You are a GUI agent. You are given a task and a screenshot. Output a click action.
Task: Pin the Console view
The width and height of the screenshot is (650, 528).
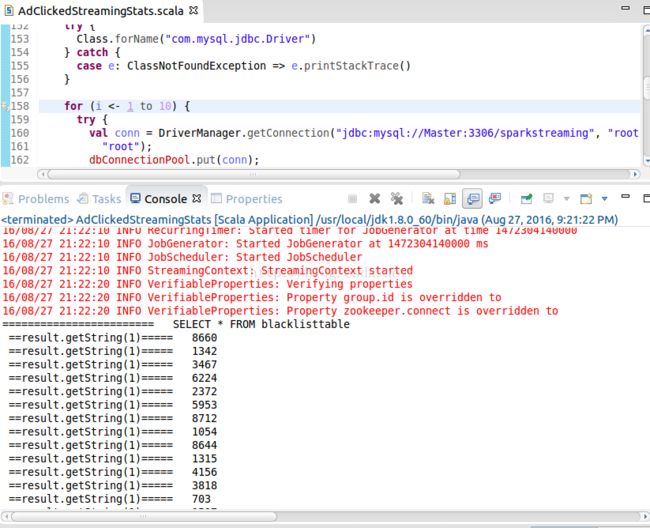(x=526, y=199)
